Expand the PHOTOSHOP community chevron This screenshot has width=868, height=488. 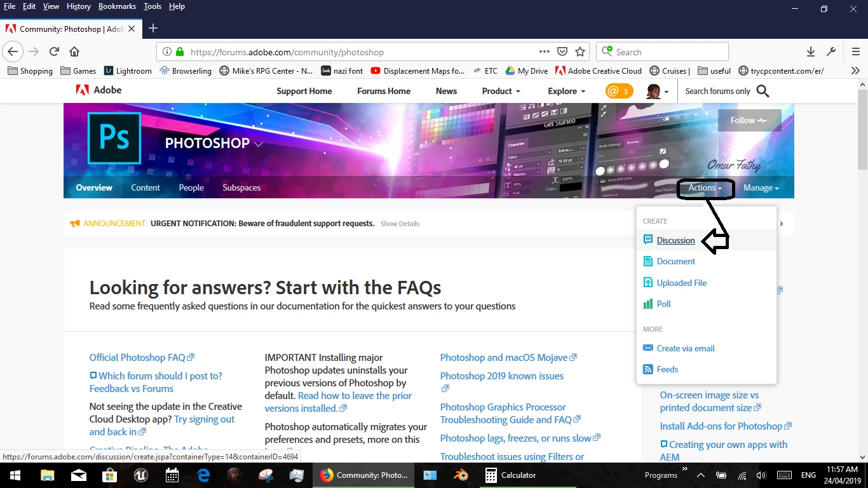258,144
